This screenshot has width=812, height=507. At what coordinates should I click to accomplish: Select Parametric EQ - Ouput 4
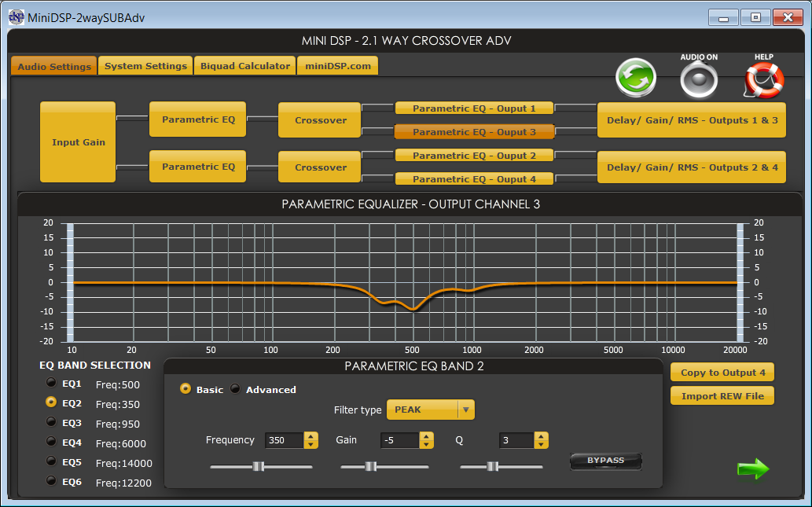[474, 179]
